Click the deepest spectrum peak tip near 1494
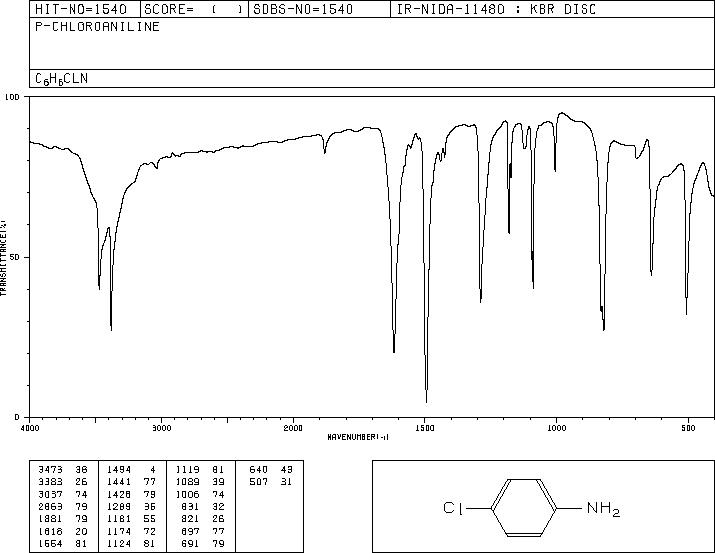This screenshot has height=553, width=715. click(426, 402)
